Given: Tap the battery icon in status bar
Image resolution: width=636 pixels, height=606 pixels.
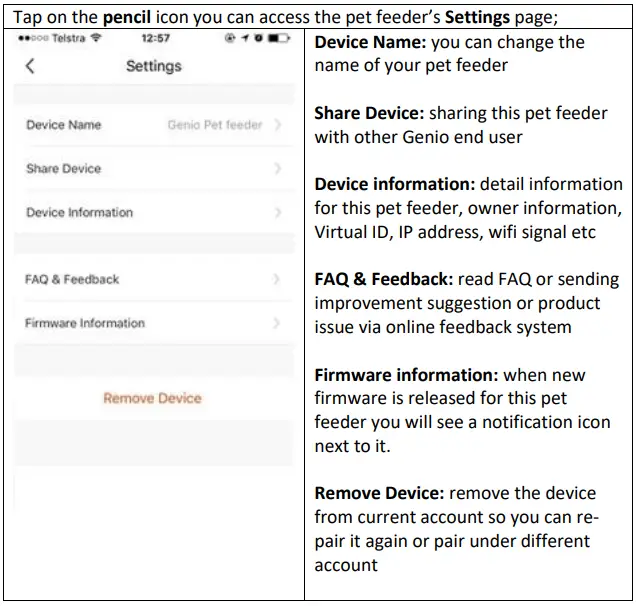Looking at the screenshot, I should 278,39.
